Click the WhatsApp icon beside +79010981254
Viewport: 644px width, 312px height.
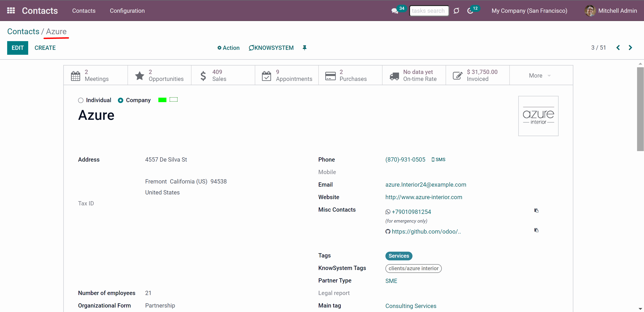click(x=388, y=212)
